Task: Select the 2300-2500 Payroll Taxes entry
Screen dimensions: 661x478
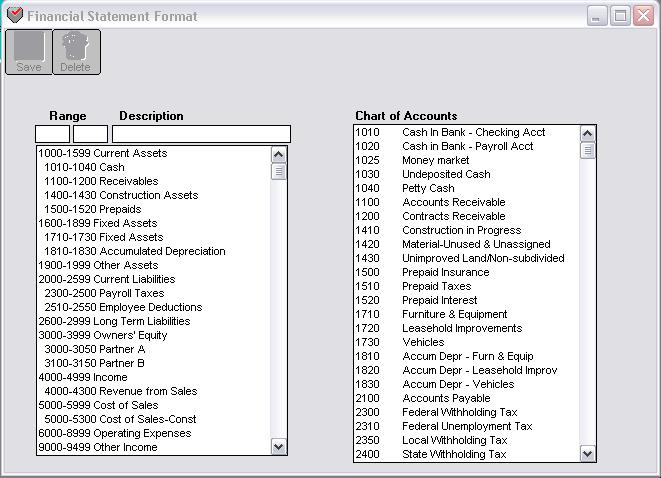Action: pos(104,293)
